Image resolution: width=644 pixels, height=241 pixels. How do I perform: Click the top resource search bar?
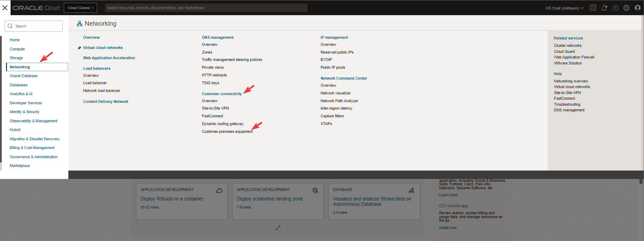coord(206,8)
